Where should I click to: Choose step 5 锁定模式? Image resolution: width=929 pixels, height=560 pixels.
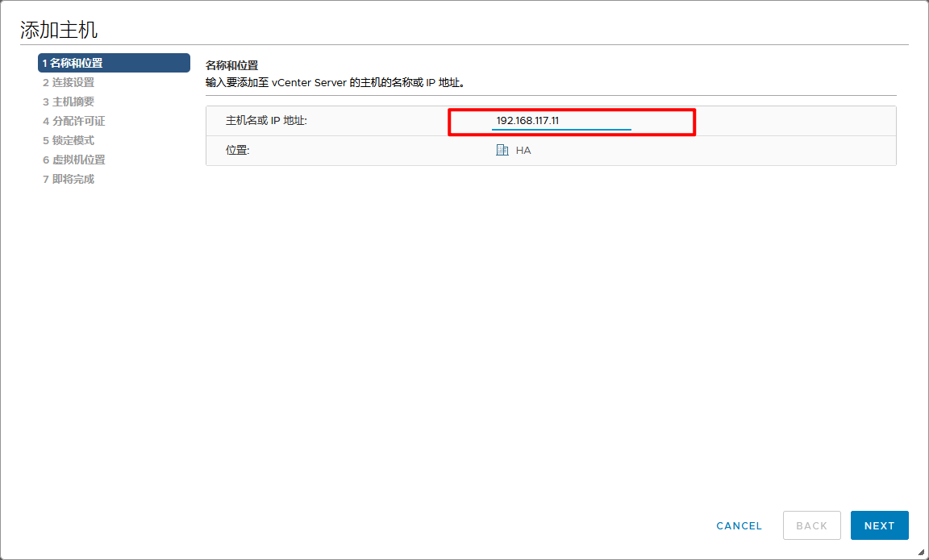tap(69, 140)
